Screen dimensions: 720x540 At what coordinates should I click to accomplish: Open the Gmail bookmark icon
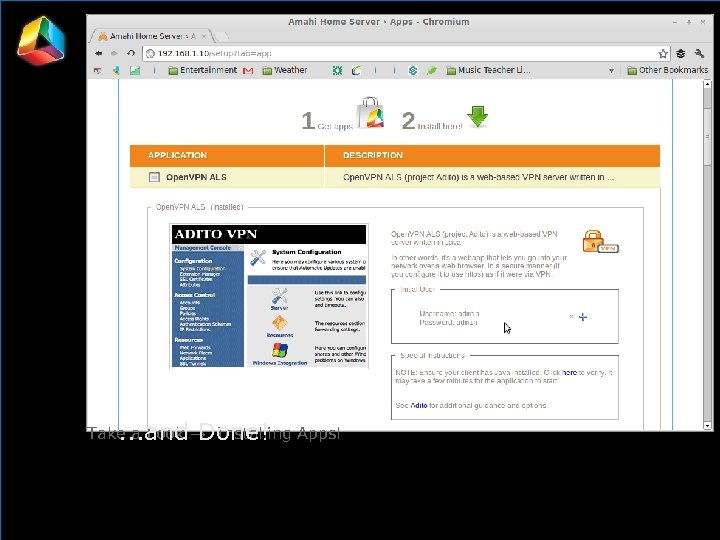(248, 71)
